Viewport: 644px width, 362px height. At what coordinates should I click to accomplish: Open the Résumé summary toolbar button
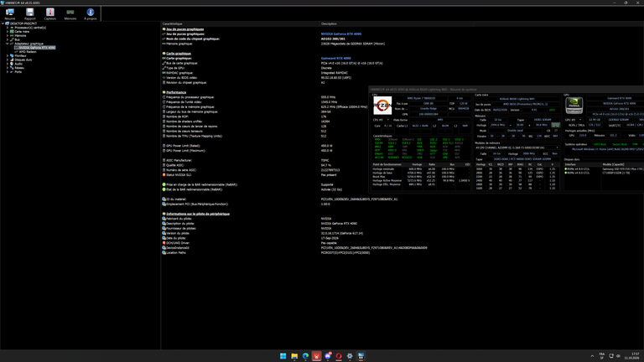coord(10,14)
